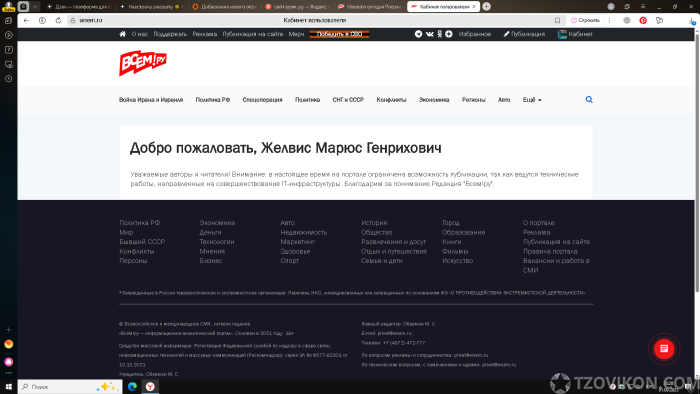Open Война Ирана и Израиля section
The width and height of the screenshot is (700, 394).
click(x=151, y=100)
